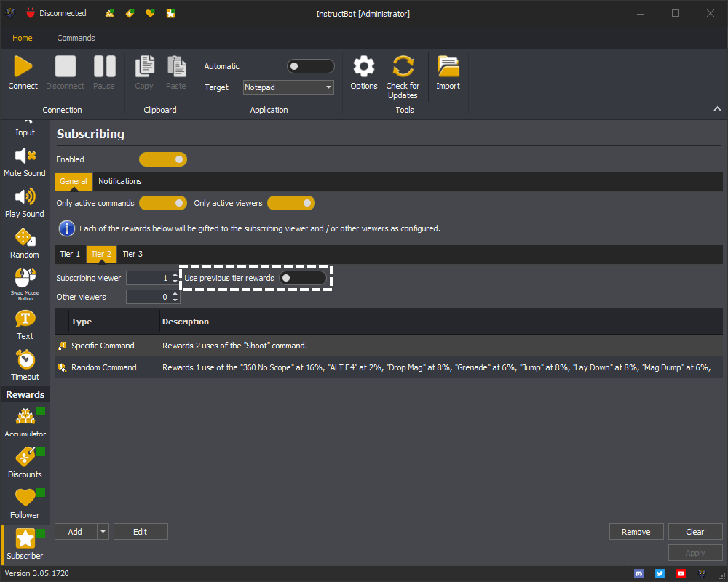Click the discount tag quick-access icon in title bar
The width and height of the screenshot is (728, 582).
[x=130, y=14]
